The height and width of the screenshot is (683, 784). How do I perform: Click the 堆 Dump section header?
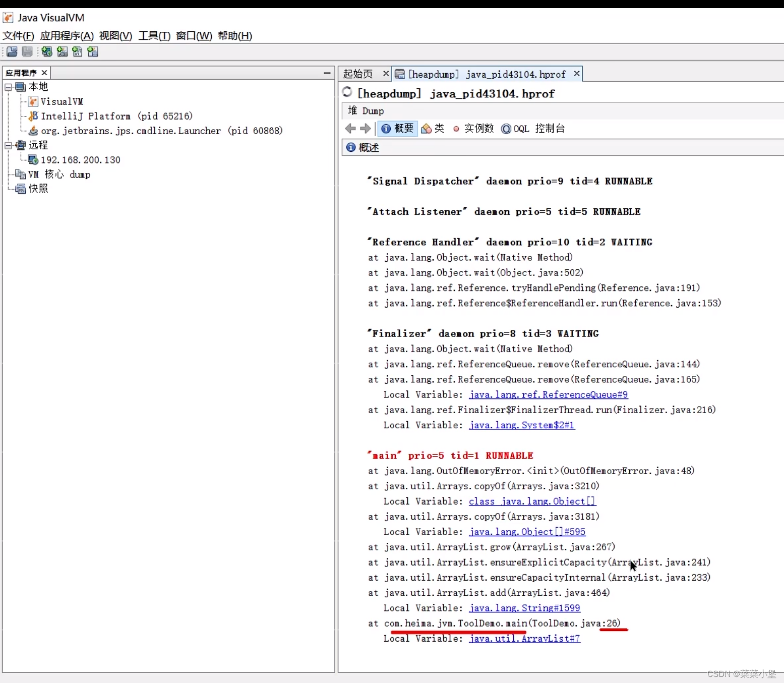tap(366, 111)
